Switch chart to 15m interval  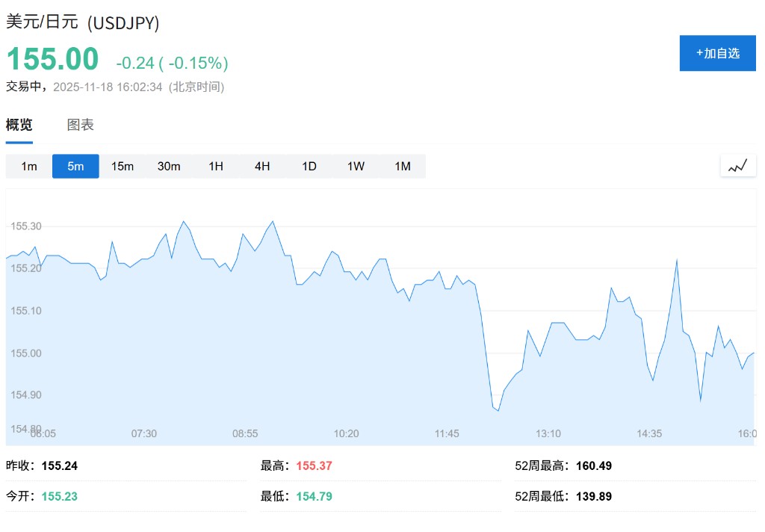click(x=123, y=166)
